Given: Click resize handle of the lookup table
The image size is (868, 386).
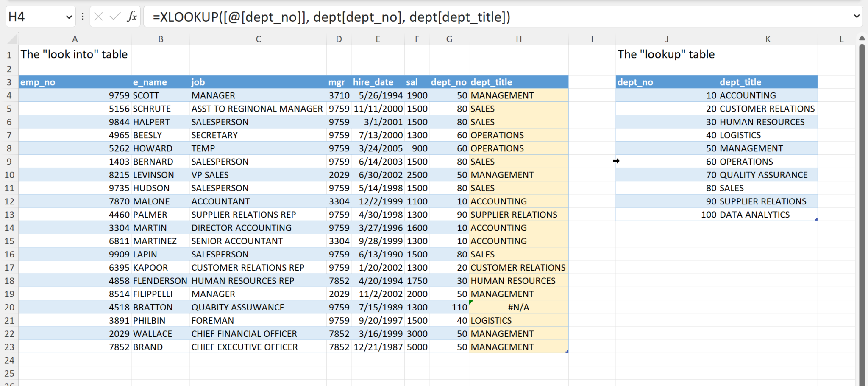Looking at the screenshot, I should (x=816, y=219).
